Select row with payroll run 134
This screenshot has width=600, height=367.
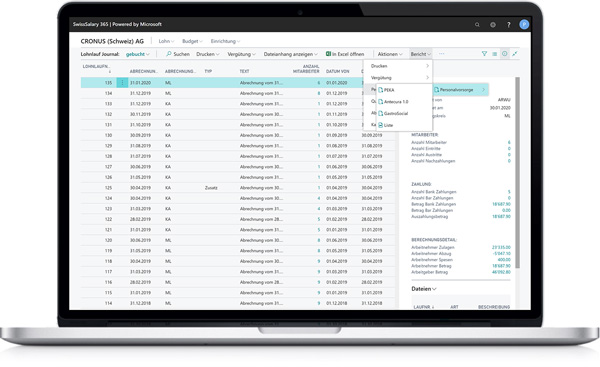(x=237, y=93)
